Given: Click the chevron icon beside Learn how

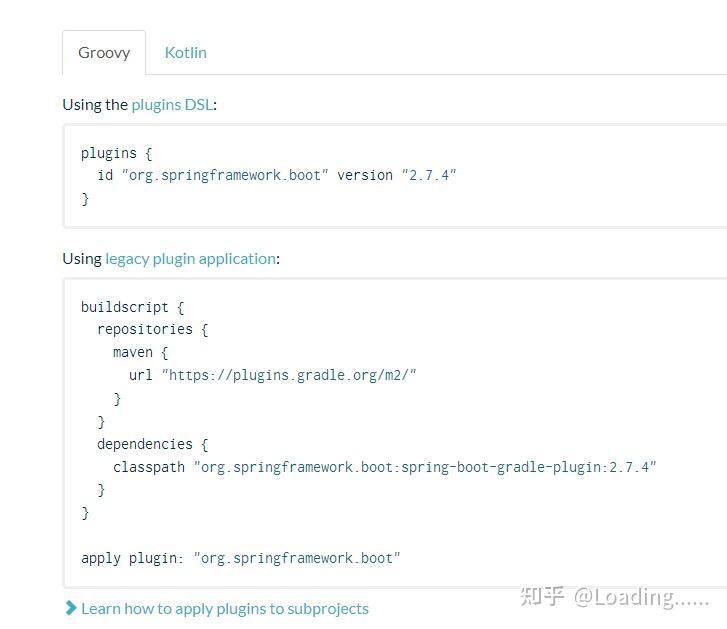Looking at the screenshot, I should [x=71, y=608].
